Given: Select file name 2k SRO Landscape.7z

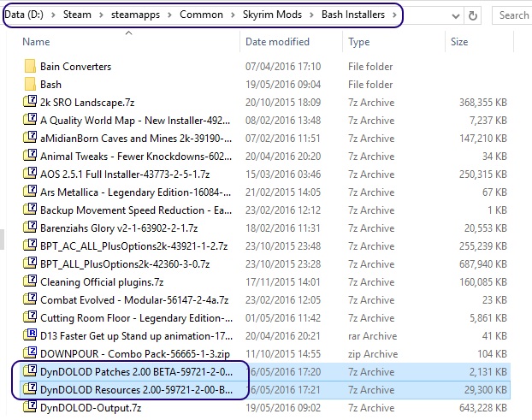Looking at the screenshot, I should pos(87,103).
